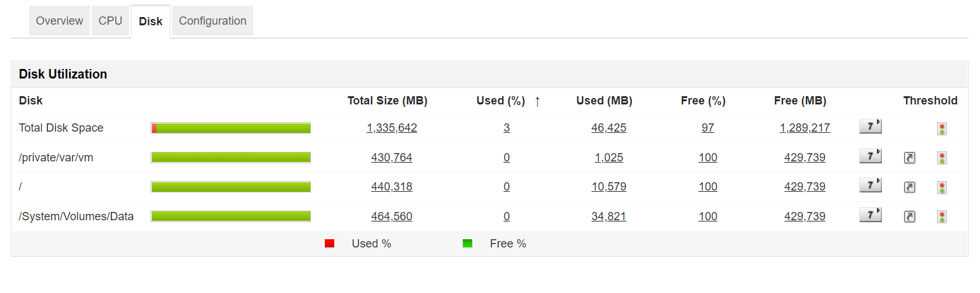
Task: Click the shortcut arrow icon for root / disk
Action: click(909, 187)
